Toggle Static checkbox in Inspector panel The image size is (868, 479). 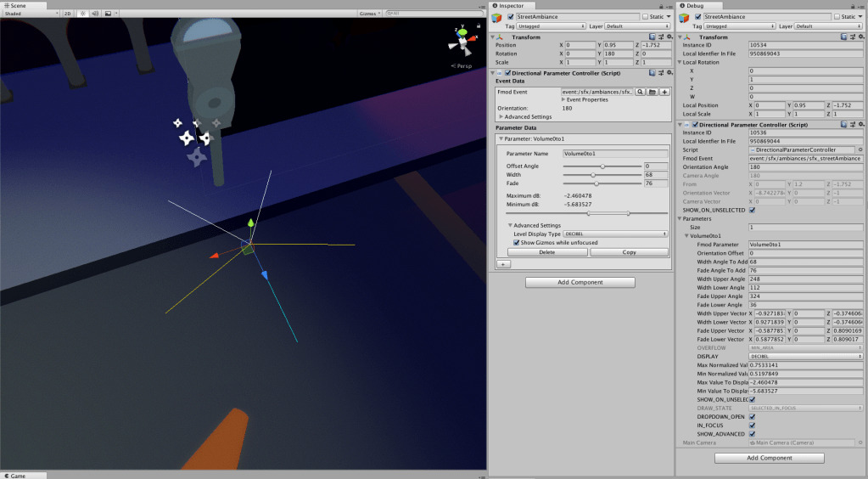click(646, 16)
